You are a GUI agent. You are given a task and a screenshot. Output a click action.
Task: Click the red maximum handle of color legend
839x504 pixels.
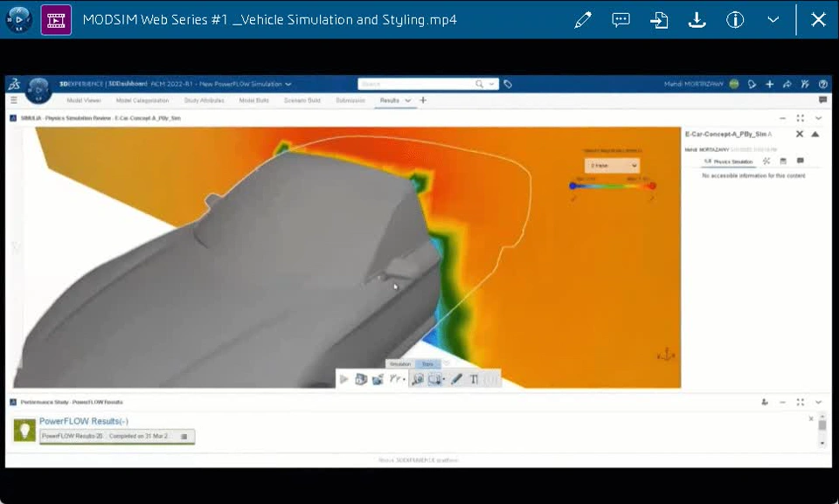652,186
